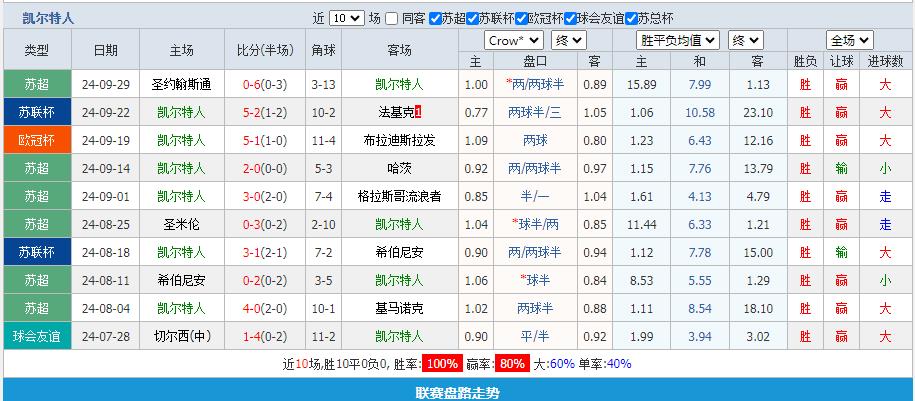Uncheck the 球会友谊 filter checkbox
Image resolution: width=915 pixels, height=401 pixels.
tap(570, 18)
